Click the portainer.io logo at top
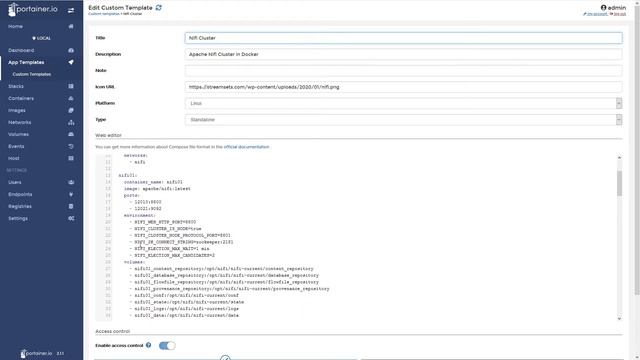 point(33,9)
